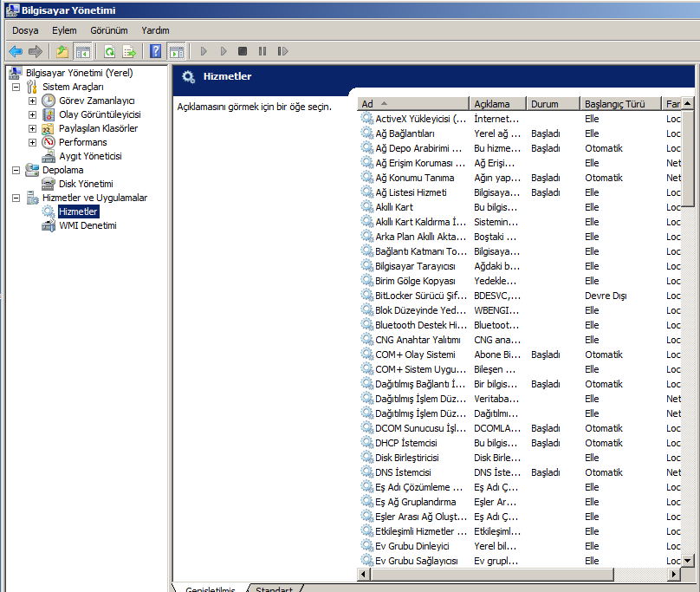Sort by the Açıklama column header
The width and height of the screenshot is (700, 592).
click(497, 104)
